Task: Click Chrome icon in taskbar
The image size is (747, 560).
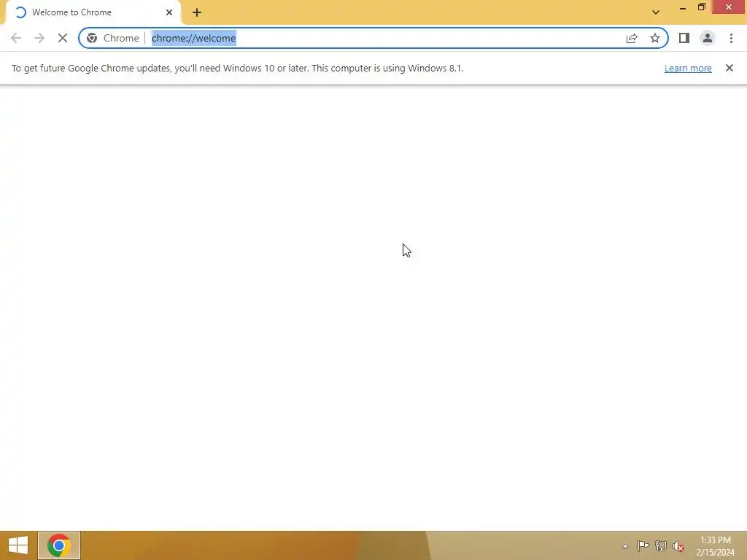Action: [59, 545]
